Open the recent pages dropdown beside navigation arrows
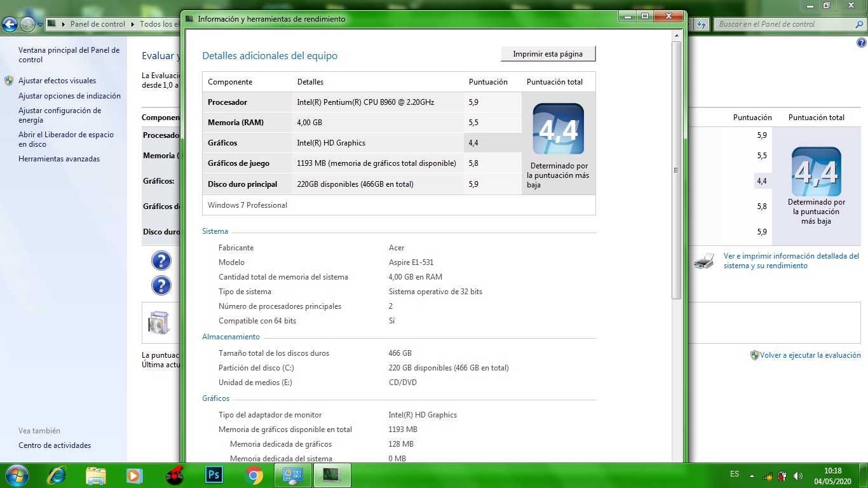This screenshot has width=868, height=488. tap(41, 25)
